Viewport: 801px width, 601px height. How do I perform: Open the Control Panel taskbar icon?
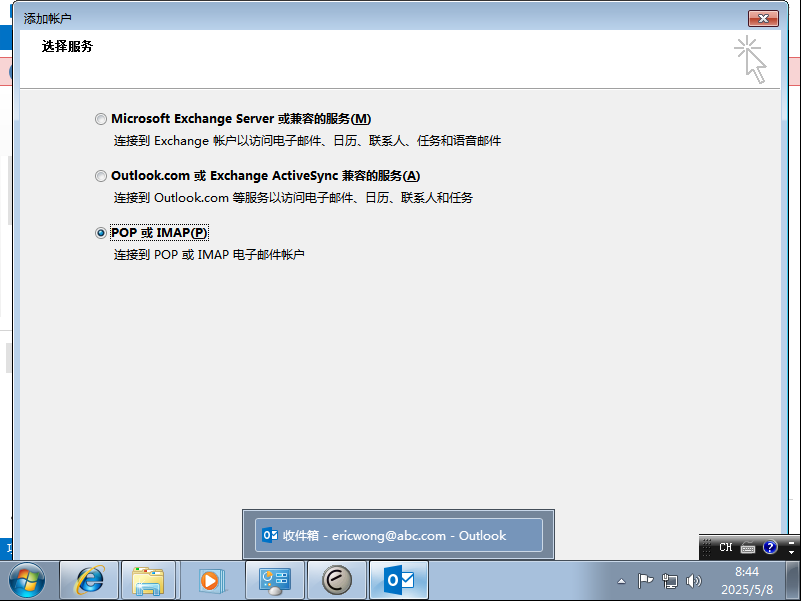(275, 581)
